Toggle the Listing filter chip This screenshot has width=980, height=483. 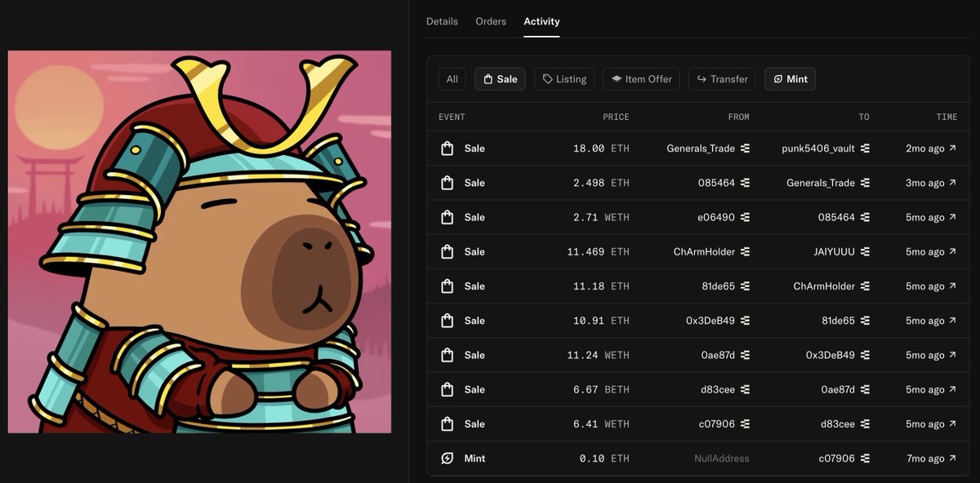(x=564, y=79)
